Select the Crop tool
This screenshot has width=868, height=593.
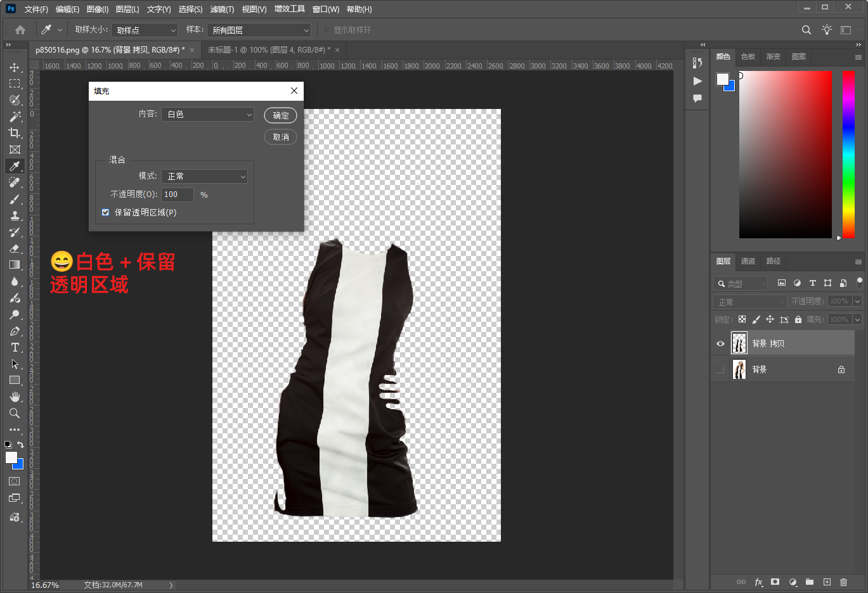tap(15, 133)
